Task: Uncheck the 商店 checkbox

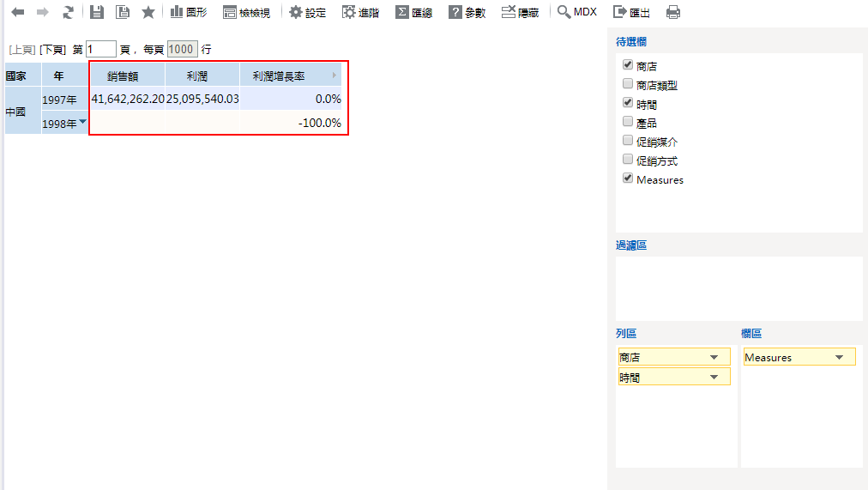Action: pyautogui.click(x=628, y=65)
